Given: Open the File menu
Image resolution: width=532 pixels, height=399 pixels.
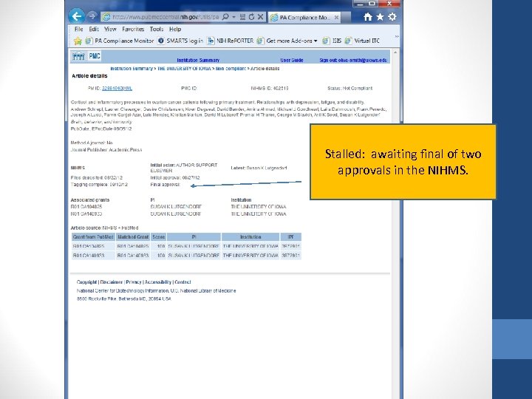Looking at the screenshot, I should coord(78,29).
